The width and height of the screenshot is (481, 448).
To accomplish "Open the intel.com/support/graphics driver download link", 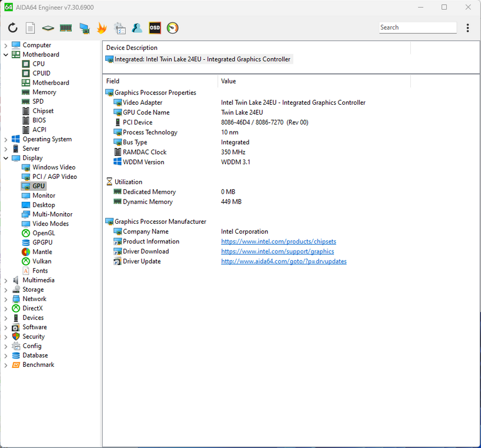I will pos(277,252).
